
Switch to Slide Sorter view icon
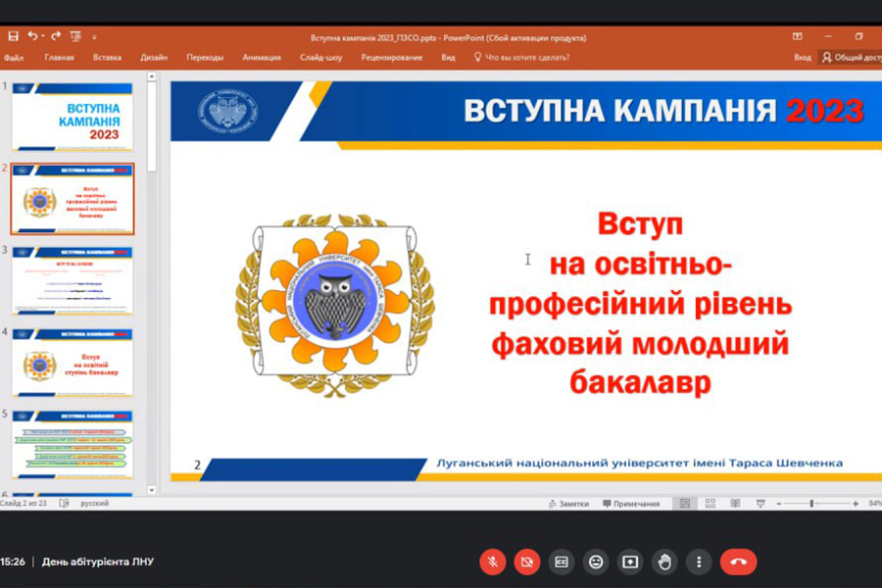pyautogui.click(x=710, y=504)
